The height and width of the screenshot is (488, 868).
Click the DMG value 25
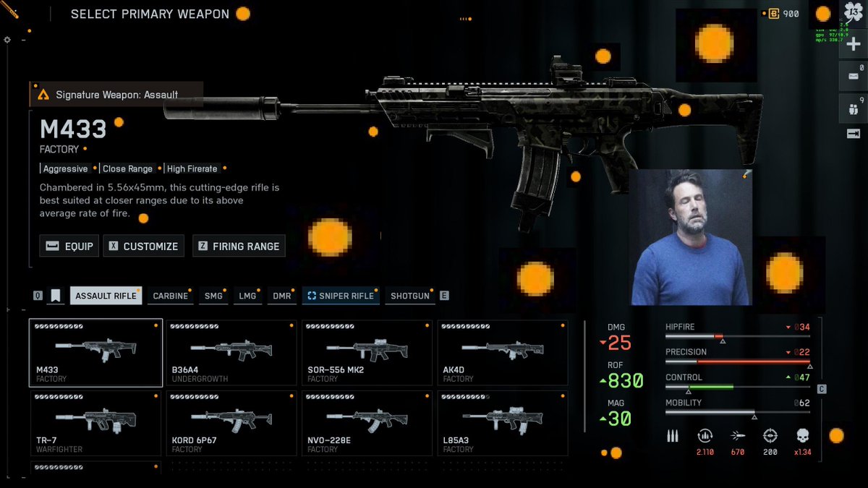tap(619, 343)
